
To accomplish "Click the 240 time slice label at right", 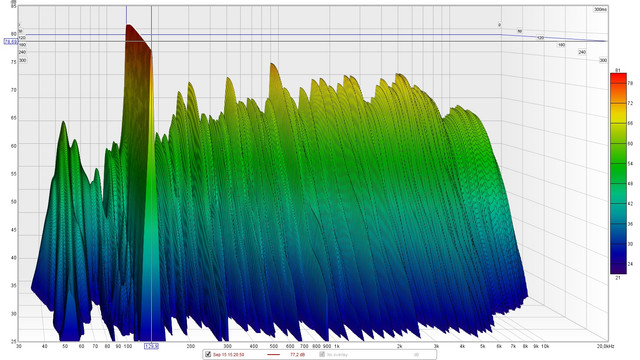I will point(582,52).
